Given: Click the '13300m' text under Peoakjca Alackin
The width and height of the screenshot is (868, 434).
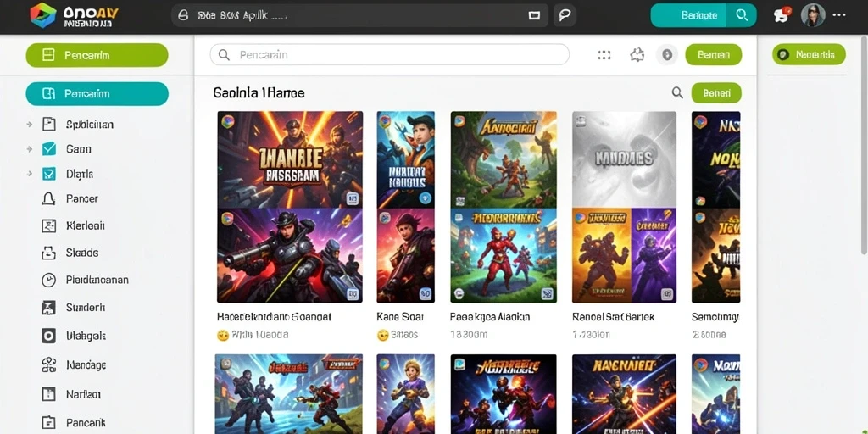Looking at the screenshot, I should click(x=469, y=335).
